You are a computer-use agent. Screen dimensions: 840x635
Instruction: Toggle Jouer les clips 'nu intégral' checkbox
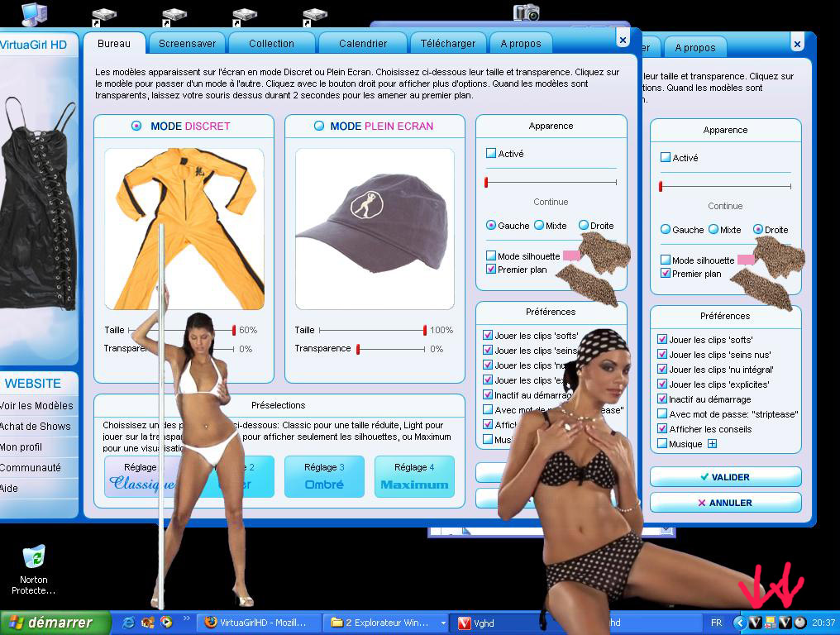662,370
